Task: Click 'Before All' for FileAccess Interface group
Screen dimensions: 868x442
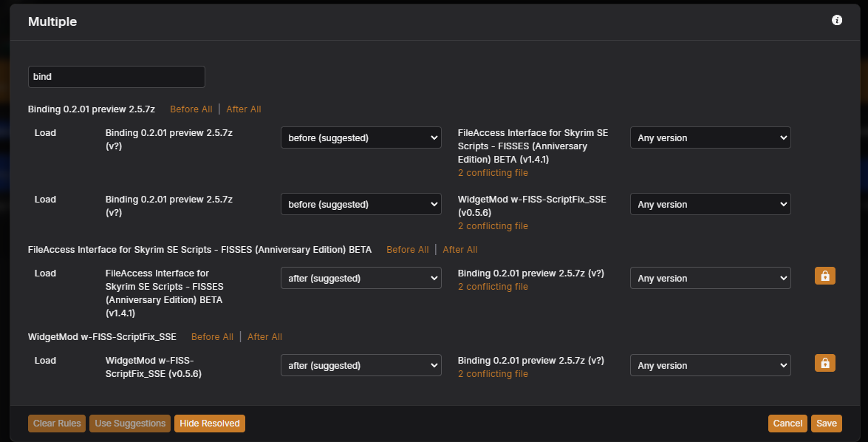Action: point(408,250)
